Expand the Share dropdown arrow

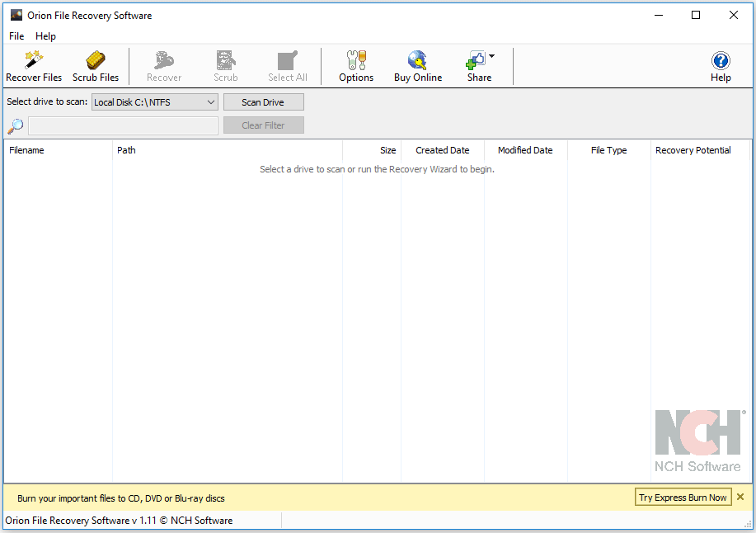pos(491,55)
